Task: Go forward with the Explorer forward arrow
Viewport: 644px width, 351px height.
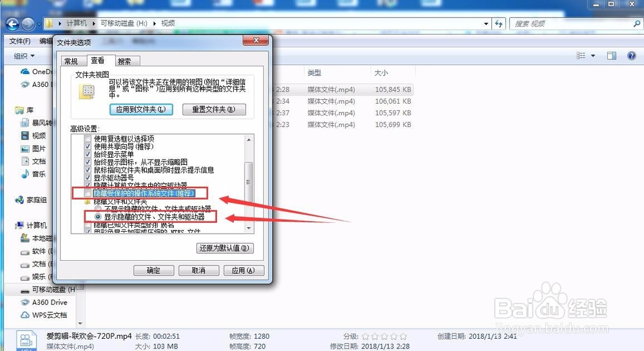Action: (x=28, y=24)
